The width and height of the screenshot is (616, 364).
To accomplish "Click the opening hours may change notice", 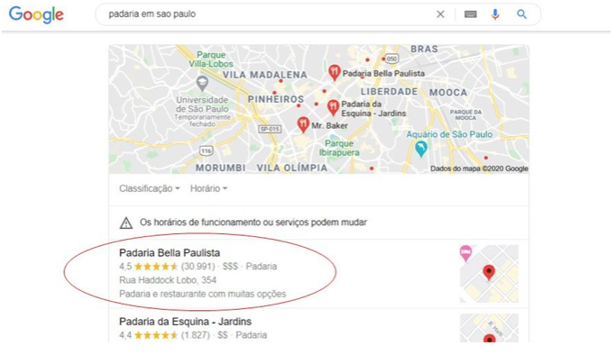I will [x=253, y=223].
